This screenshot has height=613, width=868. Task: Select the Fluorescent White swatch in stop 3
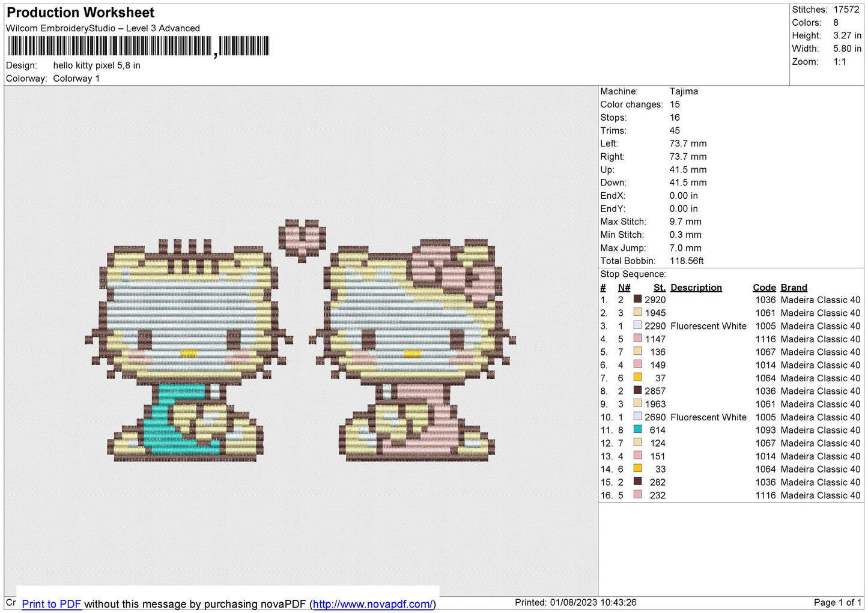point(637,325)
